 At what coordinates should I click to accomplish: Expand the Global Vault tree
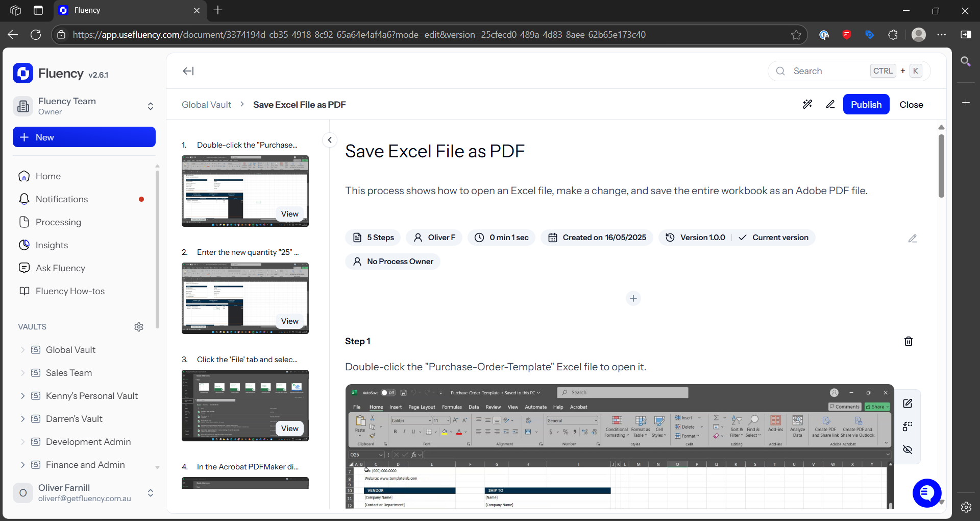point(22,350)
